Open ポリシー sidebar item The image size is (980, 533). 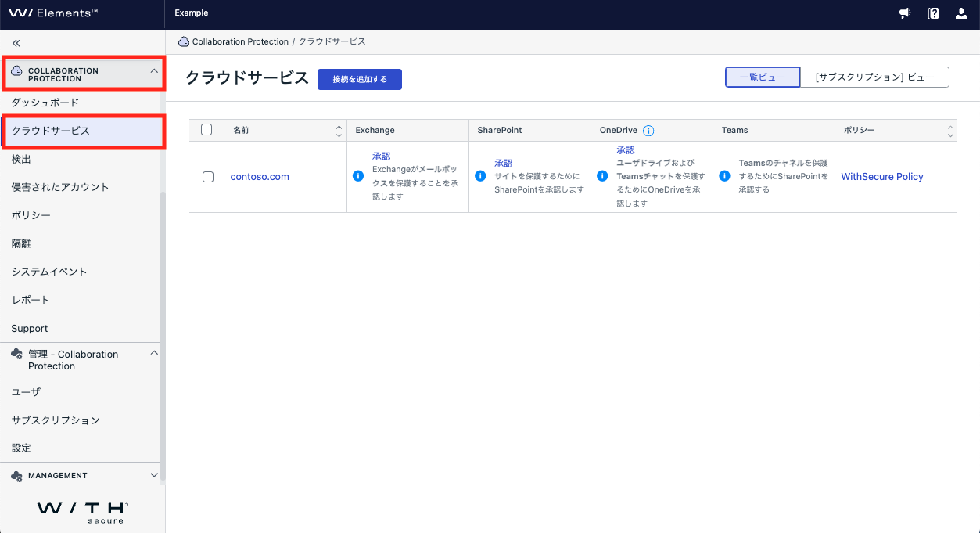(x=31, y=215)
